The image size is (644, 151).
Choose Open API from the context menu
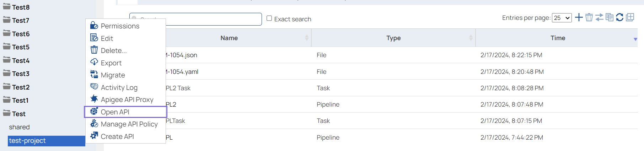tap(115, 112)
